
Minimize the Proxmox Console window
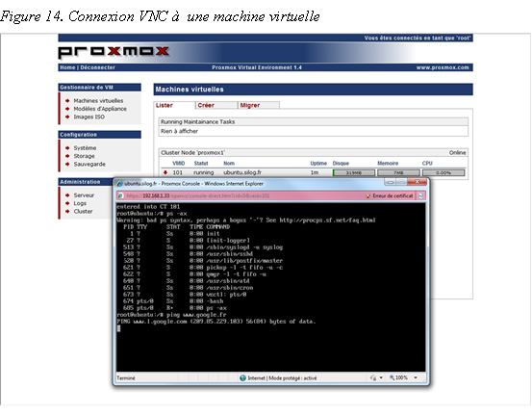point(391,183)
